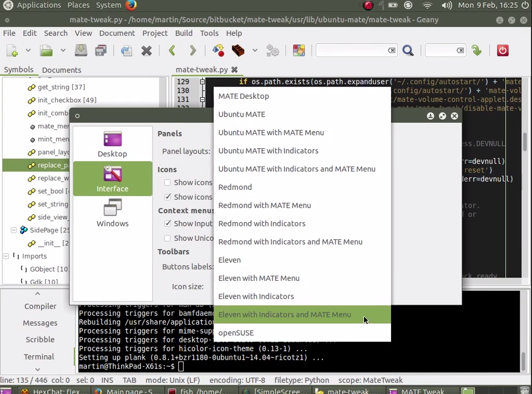Open the Applications menu in top panel
The width and height of the screenshot is (532, 394).
[39, 5]
